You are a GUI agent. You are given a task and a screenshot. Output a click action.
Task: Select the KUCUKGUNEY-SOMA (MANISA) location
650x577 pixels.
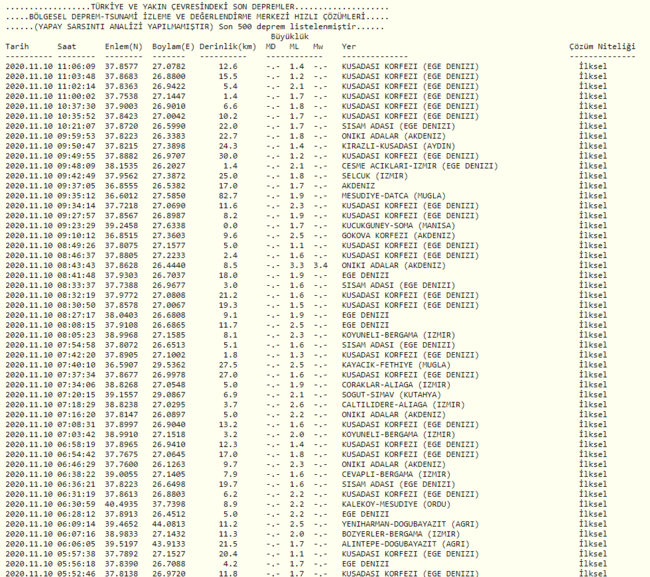tap(395, 225)
